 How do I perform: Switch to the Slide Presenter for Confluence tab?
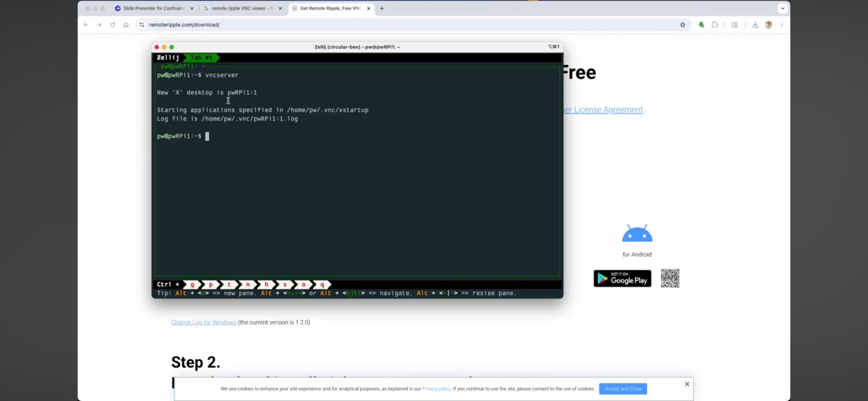[153, 8]
